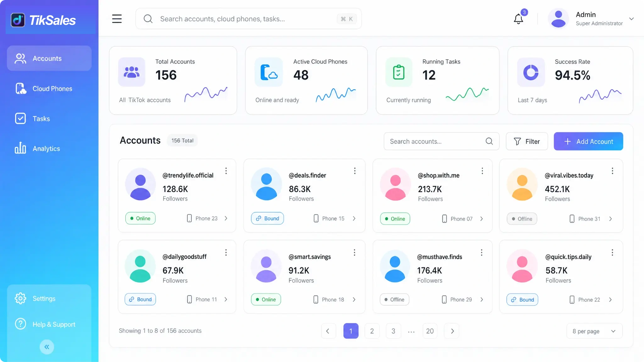The width and height of the screenshot is (644, 362).
Task: Expand Phone 23 details chevron
Action: pyautogui.click(x=226, y=218)
